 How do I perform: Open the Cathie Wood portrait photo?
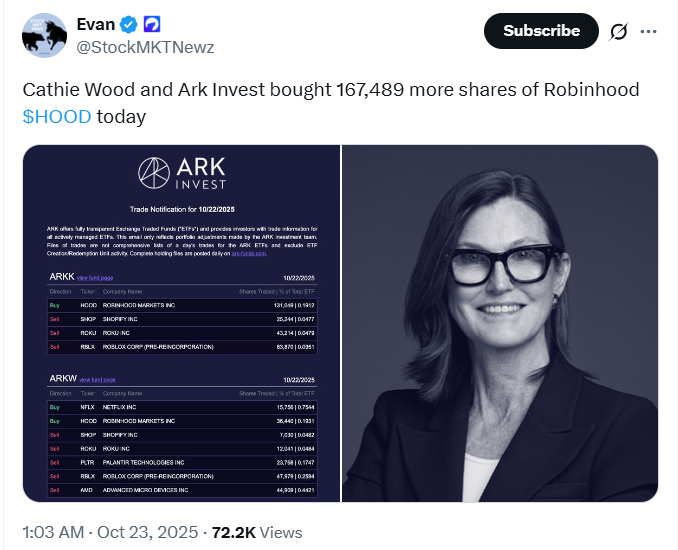tap(500, 323)
